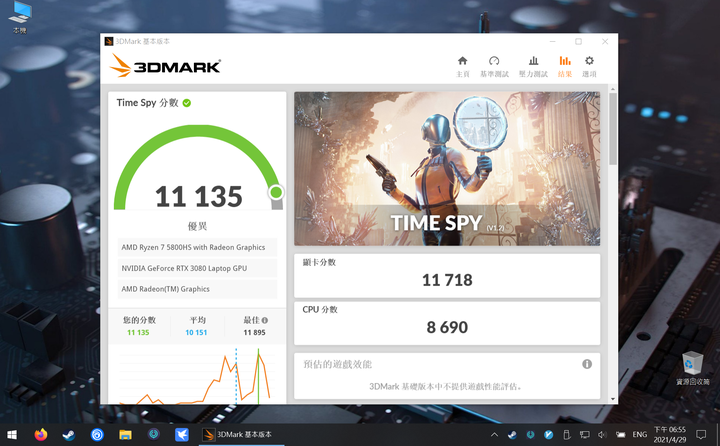The height and width of the screenshot is (446, 720).
Task: Click the average score 10 151
Action: 196,333
